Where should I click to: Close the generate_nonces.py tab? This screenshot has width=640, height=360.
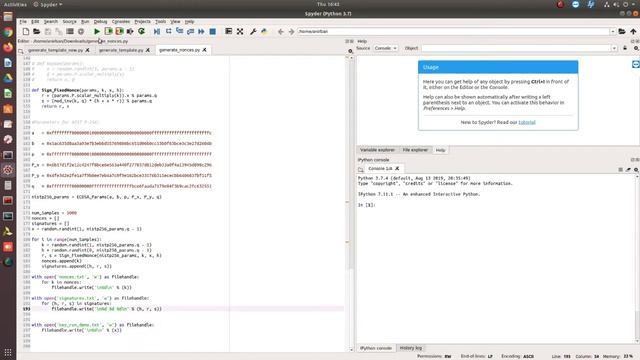204,50
